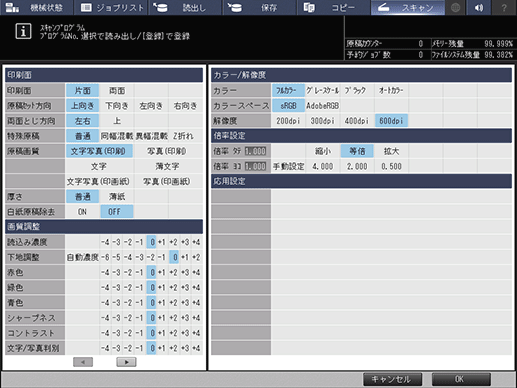
Task: Choose 文字 original quality
Action: click(99, 166)
